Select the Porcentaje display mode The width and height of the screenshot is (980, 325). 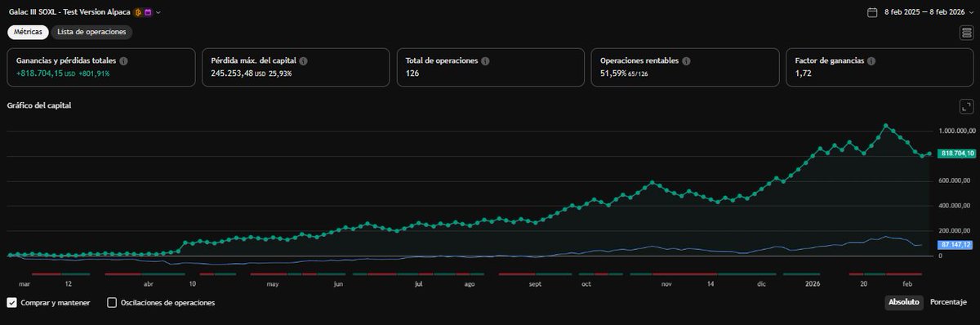coord(948,302)
